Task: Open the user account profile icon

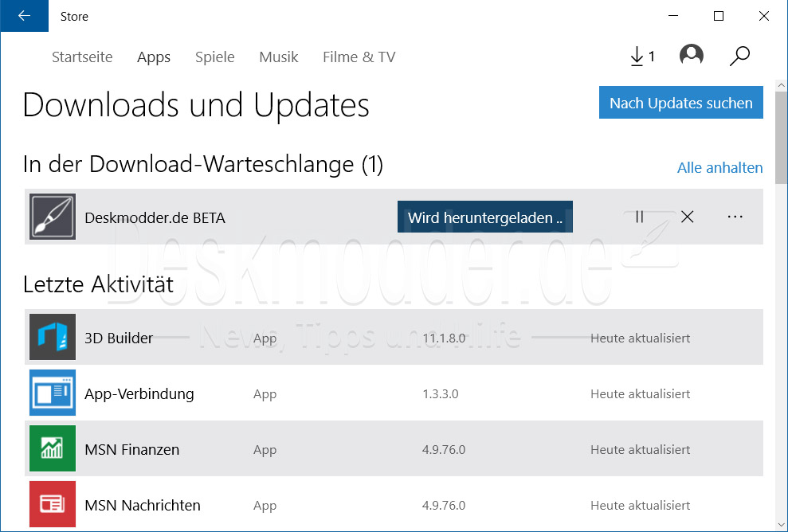Action: (x=692, y=55)
